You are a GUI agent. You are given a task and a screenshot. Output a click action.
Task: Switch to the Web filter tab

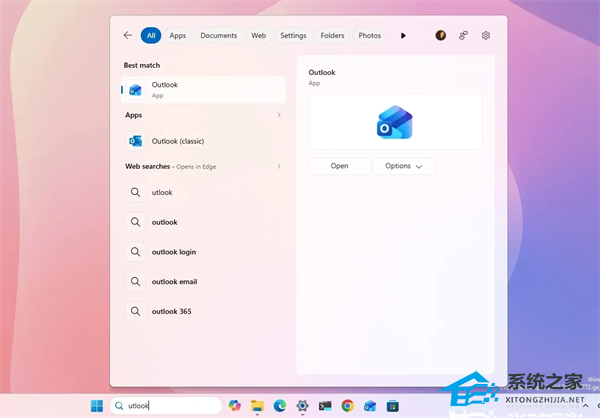tap(258, 36)
